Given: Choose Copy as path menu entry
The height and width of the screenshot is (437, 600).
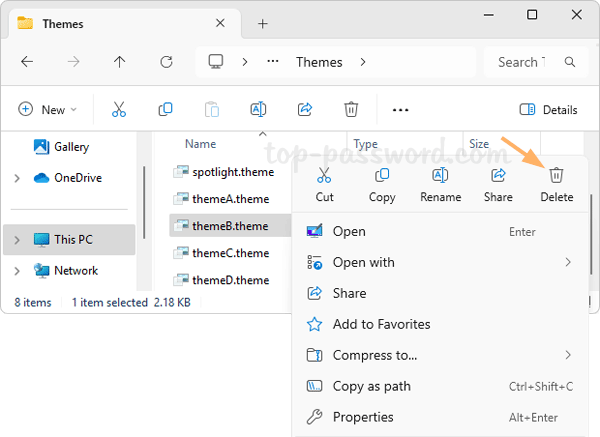Looking at the screenshot, I should [x=371, y=386].
